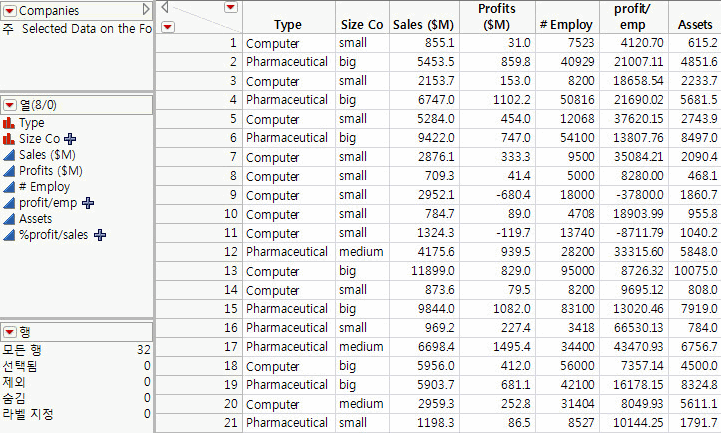This screenshot has height=433, width=721.
Task: Select Assets in the columns list
Action: click(x=36, y=219)
